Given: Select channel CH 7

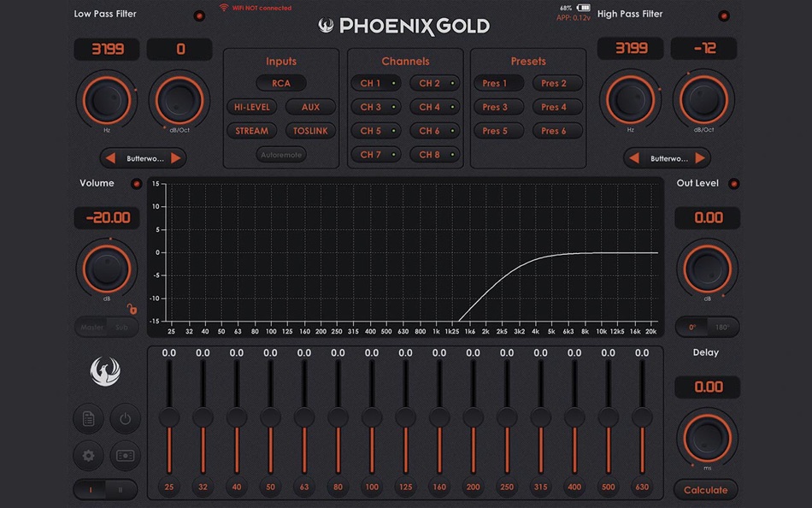Looking at the screenshot, I should [x=376, y=155].
